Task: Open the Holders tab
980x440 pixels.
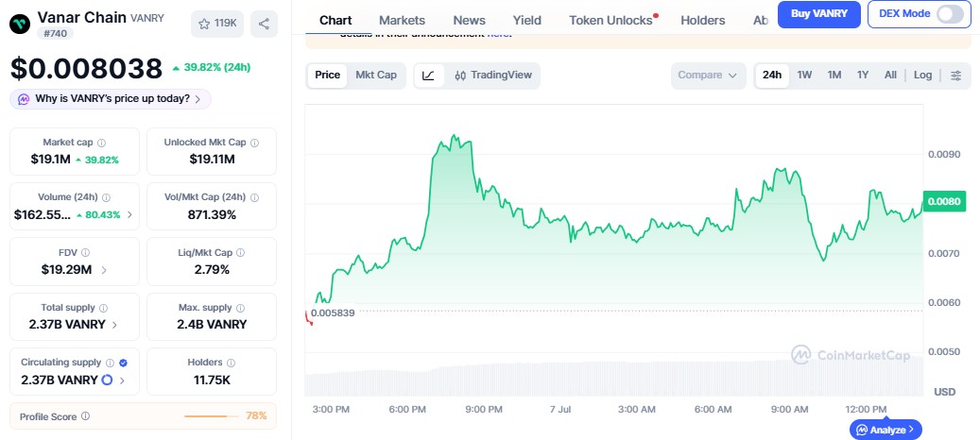Action: [702, 21]
